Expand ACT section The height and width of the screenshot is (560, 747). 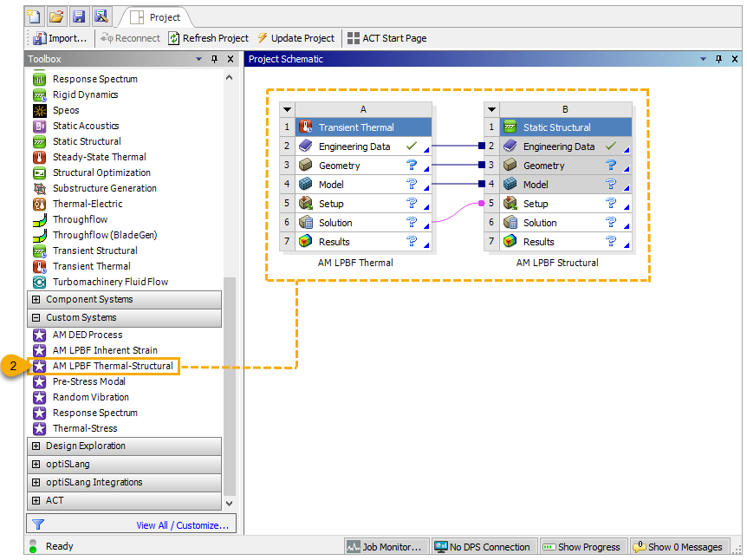[36, 501]
